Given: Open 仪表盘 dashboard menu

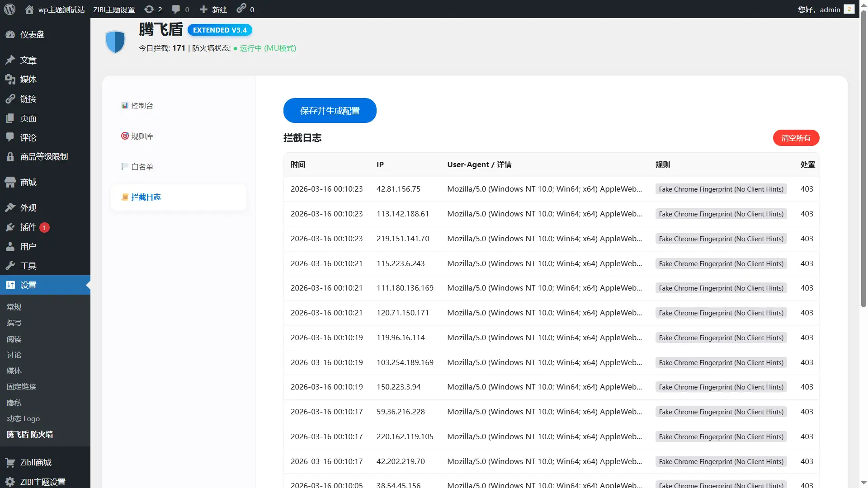Looking at the screenshot, I should point(32,34).
